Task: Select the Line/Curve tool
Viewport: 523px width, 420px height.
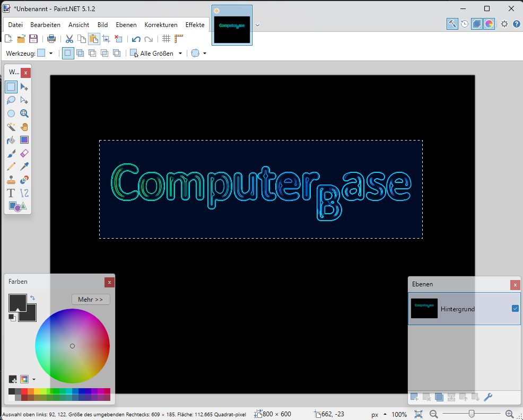Action: (x=24, y=193)
